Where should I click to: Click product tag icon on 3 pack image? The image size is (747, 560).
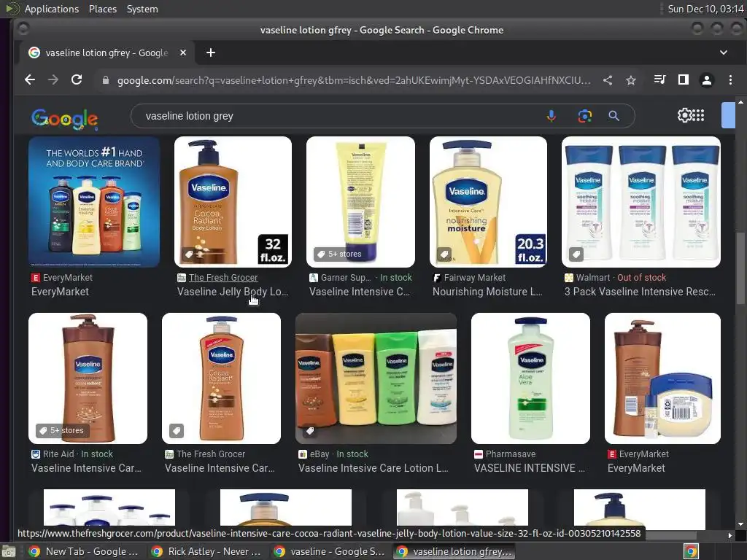[576, 254]
